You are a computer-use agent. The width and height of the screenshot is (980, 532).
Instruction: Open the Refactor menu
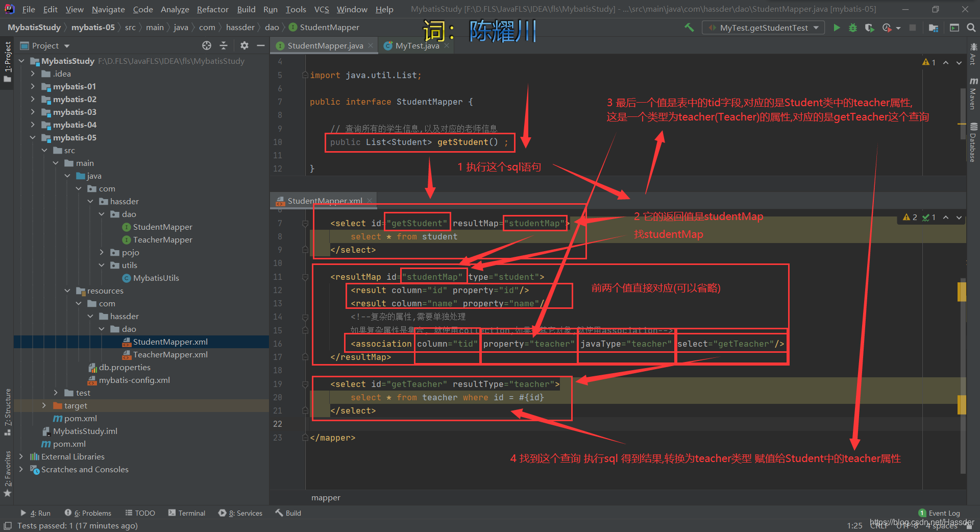[212, 9]
